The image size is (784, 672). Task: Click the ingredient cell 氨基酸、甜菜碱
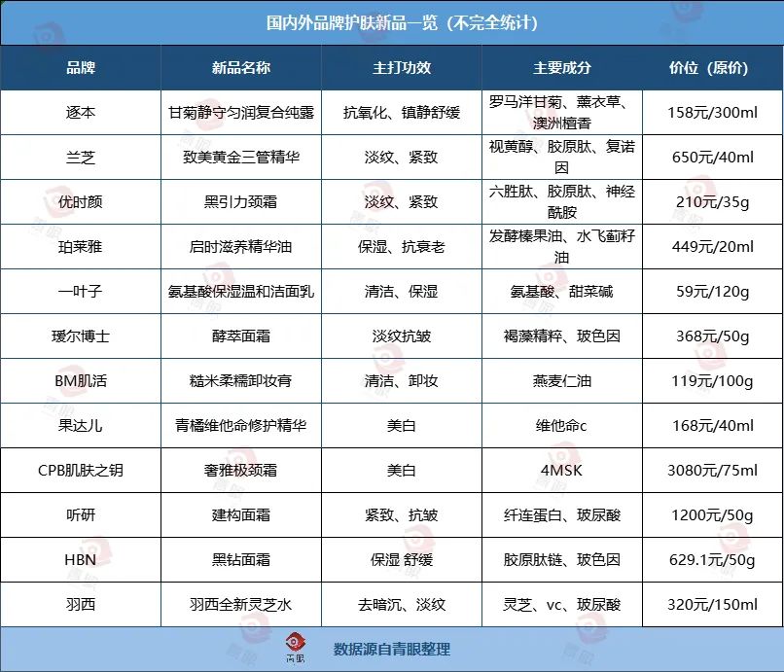pyautogui.click(x=562, y=292)
